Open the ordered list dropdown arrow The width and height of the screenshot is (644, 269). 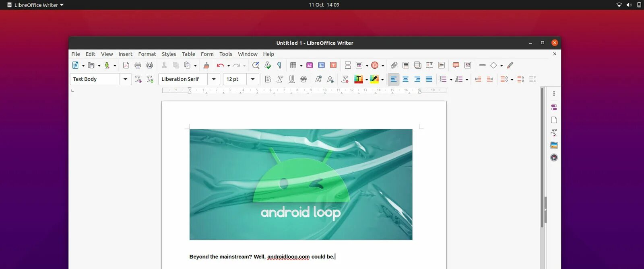pos(467,80)
